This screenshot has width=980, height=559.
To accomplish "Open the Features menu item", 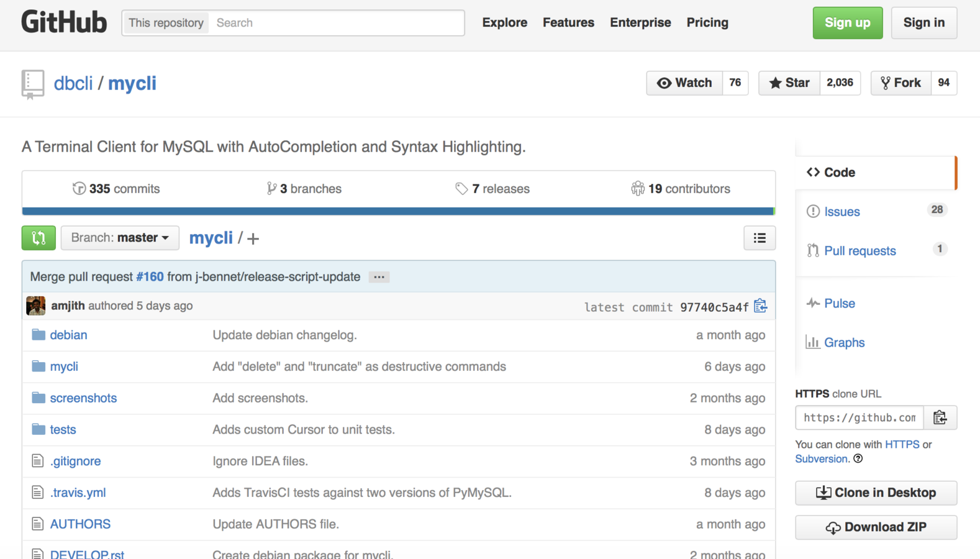I will [x=568, y=22].
